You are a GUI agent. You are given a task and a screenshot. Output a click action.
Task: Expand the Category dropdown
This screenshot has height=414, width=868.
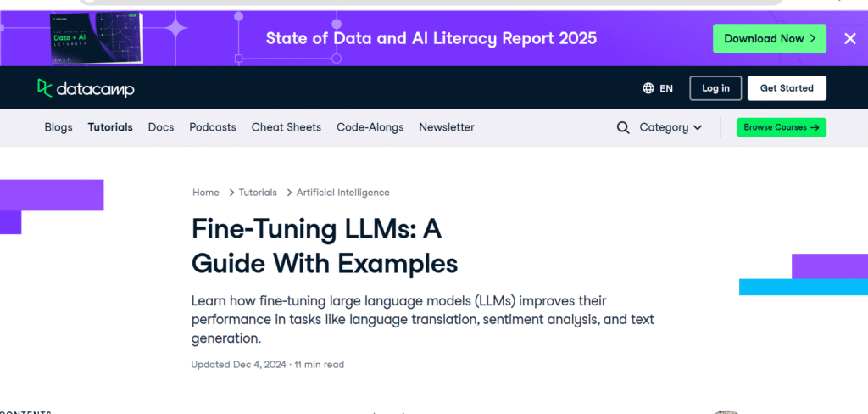coord(671,127)
